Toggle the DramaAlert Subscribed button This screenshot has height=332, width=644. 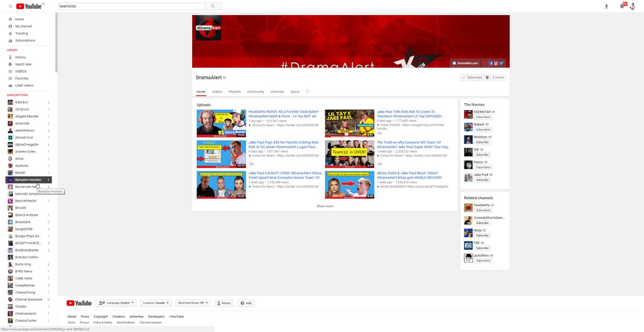coord(471,77)
